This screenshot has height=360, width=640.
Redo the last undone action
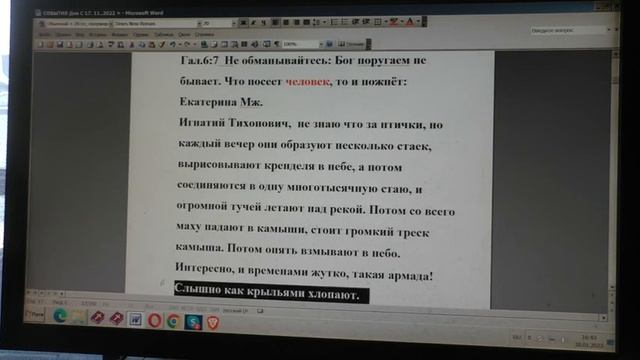pos(187,44)
